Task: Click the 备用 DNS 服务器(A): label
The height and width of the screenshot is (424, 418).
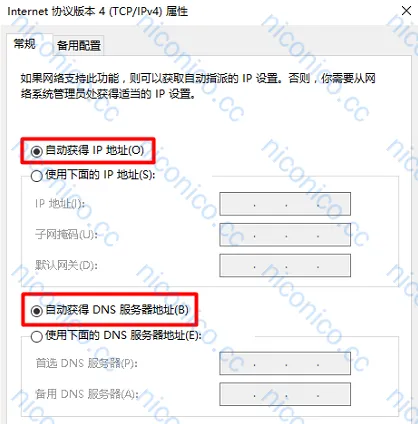Action: [x=87, y=394]
